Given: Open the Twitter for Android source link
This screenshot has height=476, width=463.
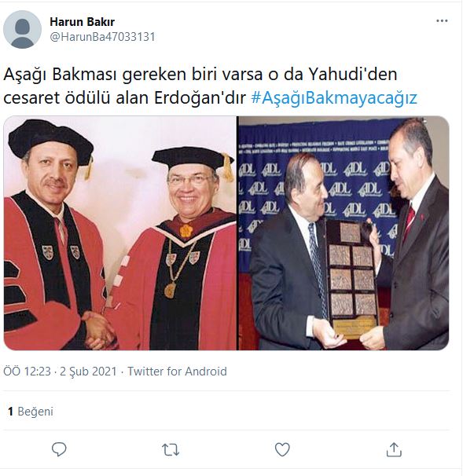Looking at the screenshot, I should (x=177, y=372).
